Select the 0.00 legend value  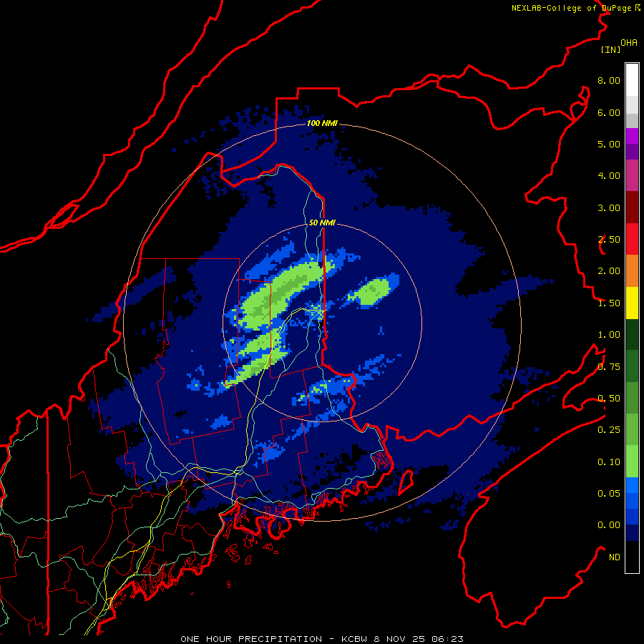[x=609, y=525]
